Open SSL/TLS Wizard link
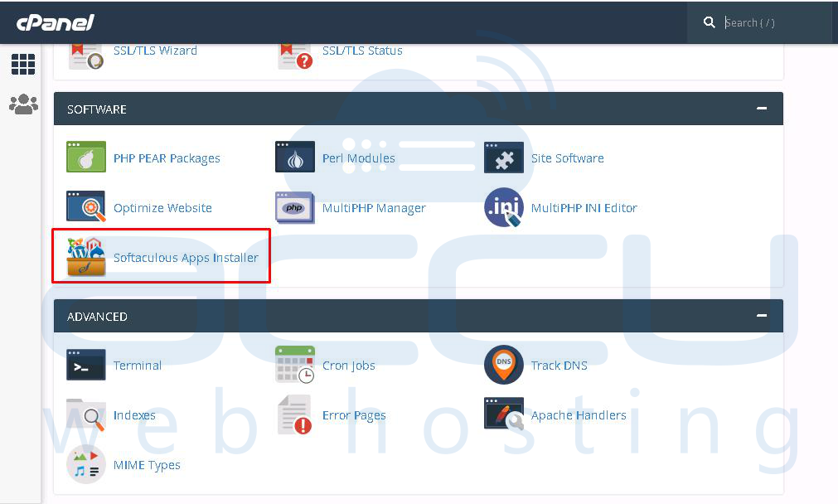The width and height of the screenshot is (838, 504). tap(156, 51)
